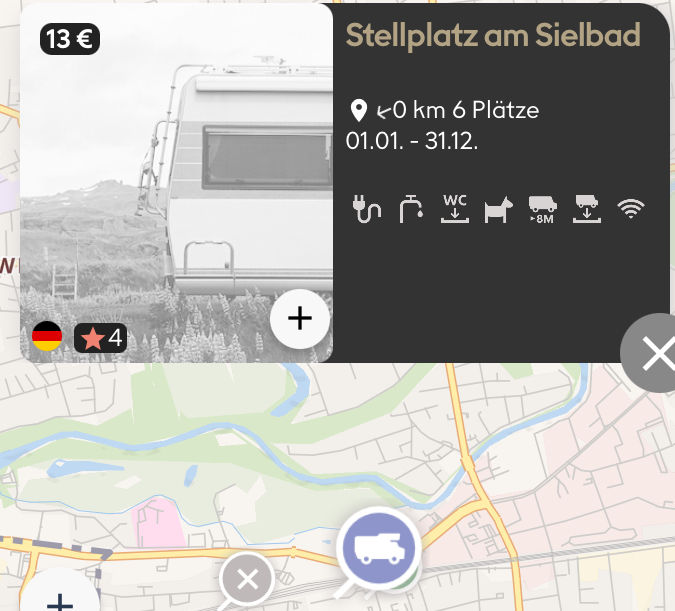Click the dogs allowed icon

click(x=497, y=210)
